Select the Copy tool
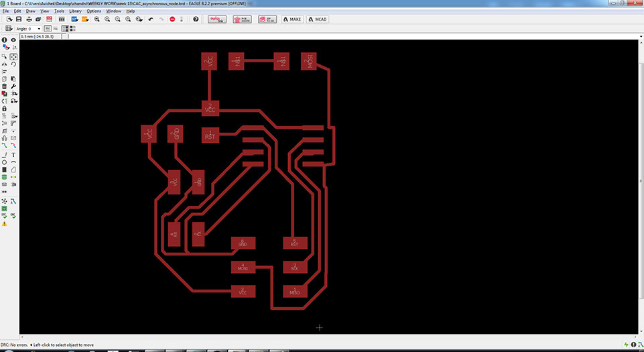 pos(4,79)
